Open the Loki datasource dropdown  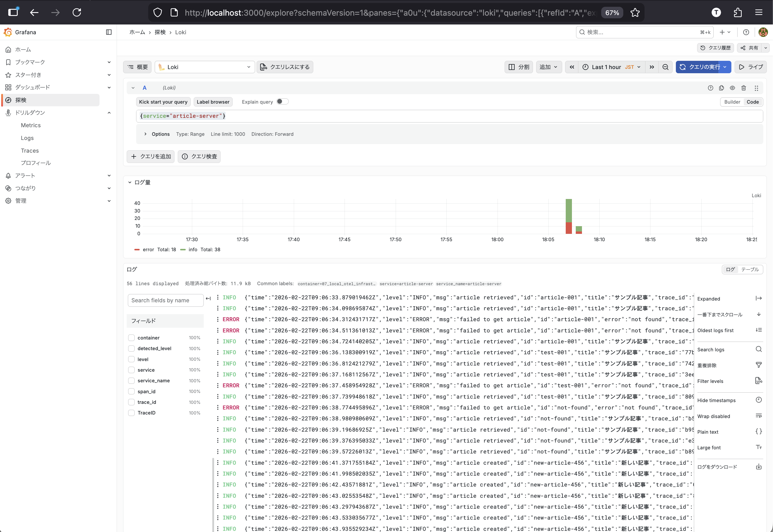(205, 67)
